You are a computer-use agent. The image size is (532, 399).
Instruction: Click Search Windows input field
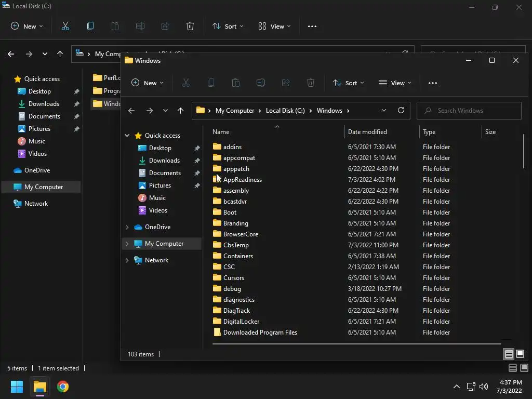click(x=469, y=111)
